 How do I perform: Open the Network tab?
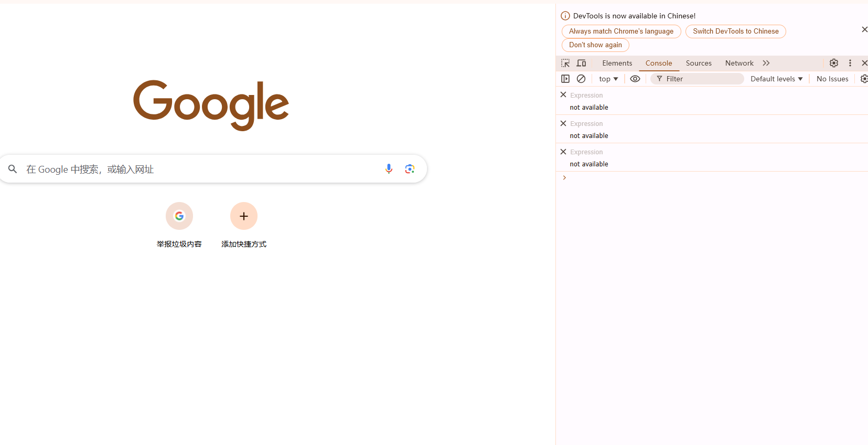click(740, 63)
